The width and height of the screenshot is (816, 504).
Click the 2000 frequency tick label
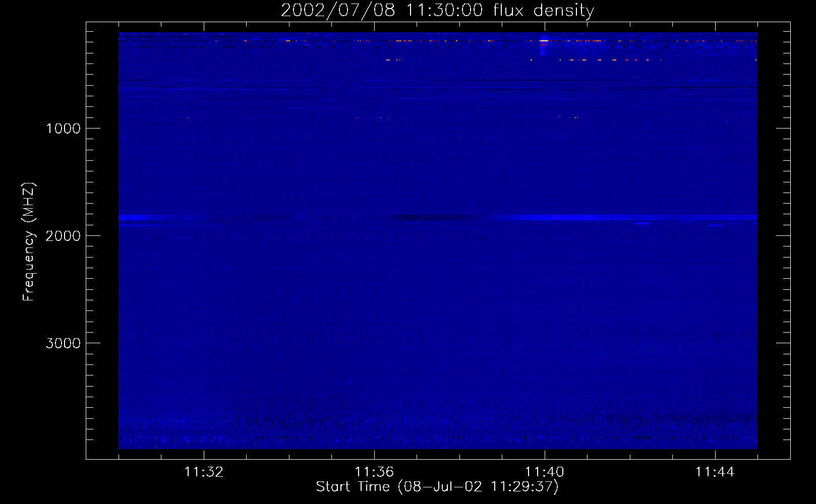point(63,236)
